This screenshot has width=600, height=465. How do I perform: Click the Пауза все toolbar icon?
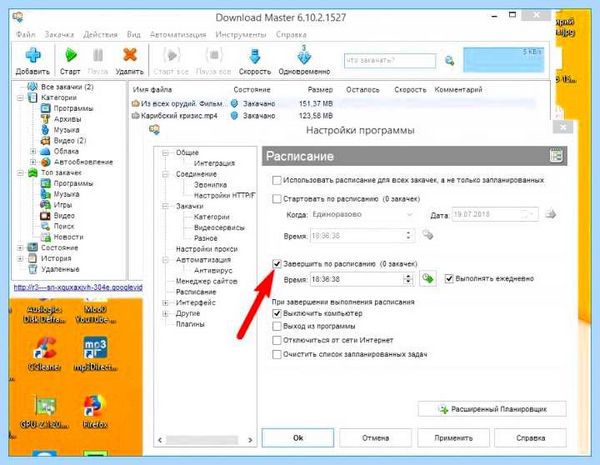[214, 55]
